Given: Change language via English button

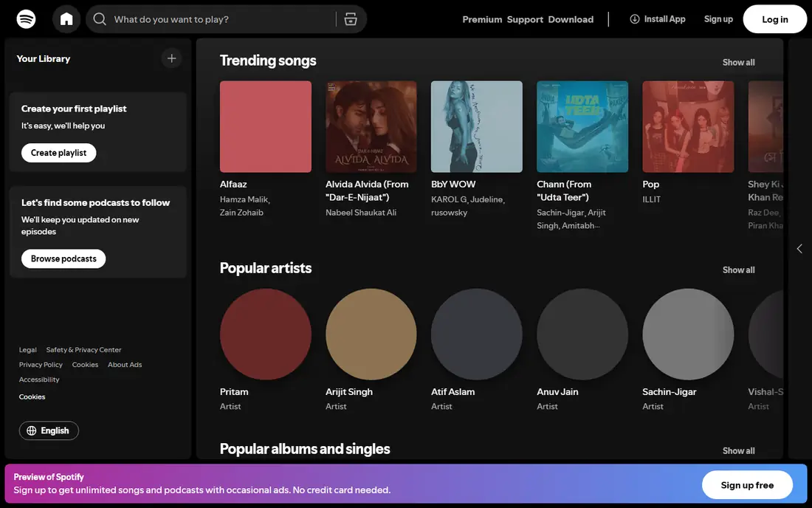Looking at the screenshot, I should point(49,431).
